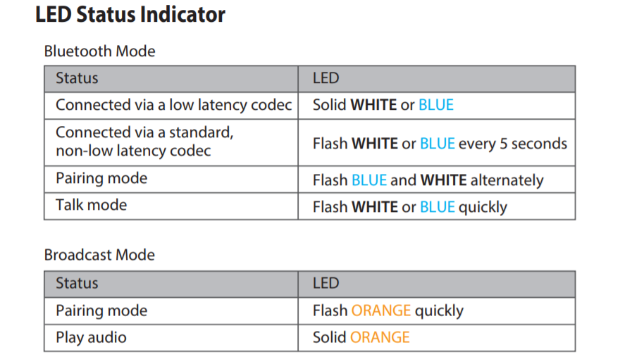Click Flash WHITE or BLUE every 5 seconds
This screenshot has height=364, width=632.
(440, 144)
